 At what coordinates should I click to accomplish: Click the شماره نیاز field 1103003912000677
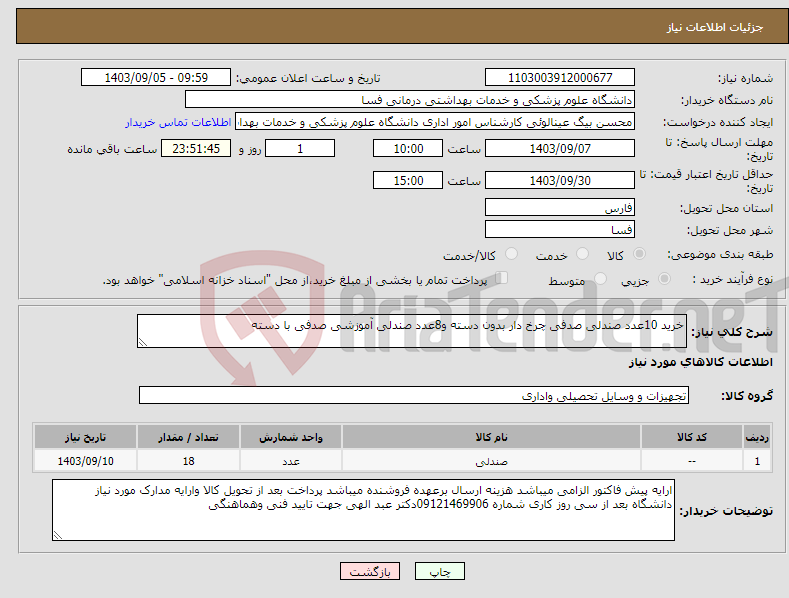coord(560,78)
